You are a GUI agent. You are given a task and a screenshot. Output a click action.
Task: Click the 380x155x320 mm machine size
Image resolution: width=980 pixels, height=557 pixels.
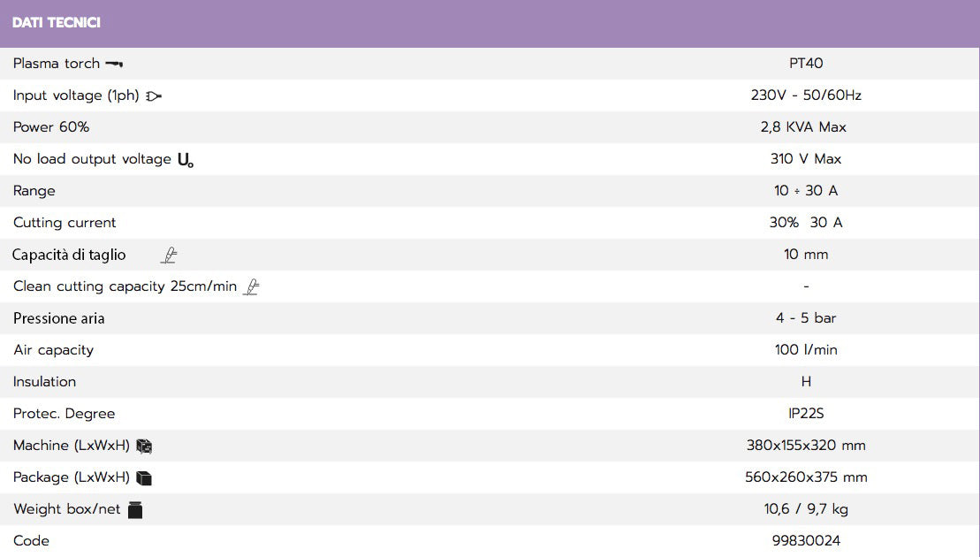point(806,445)
